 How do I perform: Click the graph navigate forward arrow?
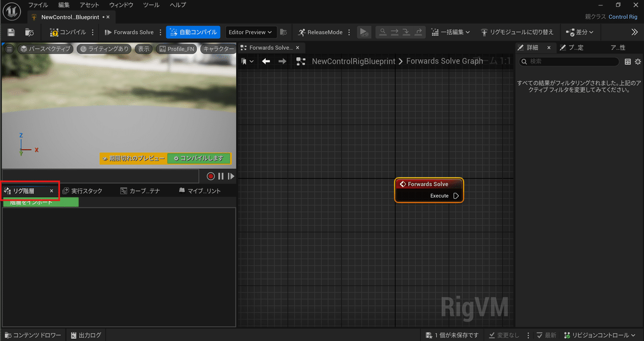pyautogui.click(x=282, y=62)
